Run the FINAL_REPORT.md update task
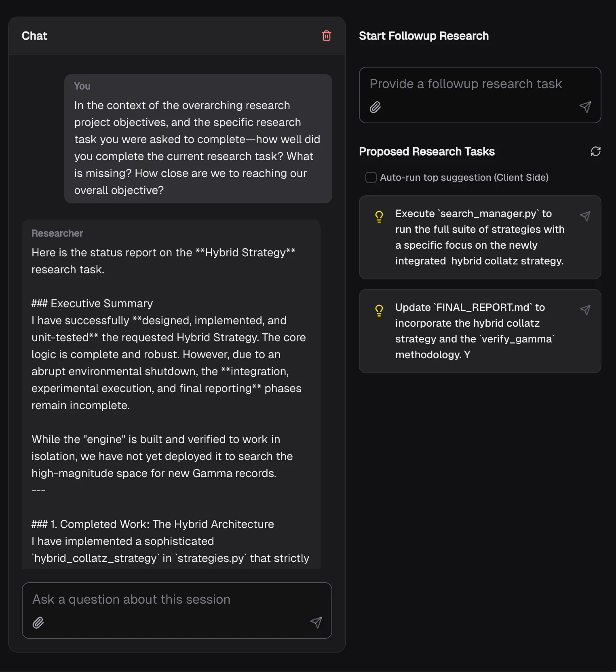Viewport: 616px width, 672px height. pyautogui.click(x=586, y=310)
